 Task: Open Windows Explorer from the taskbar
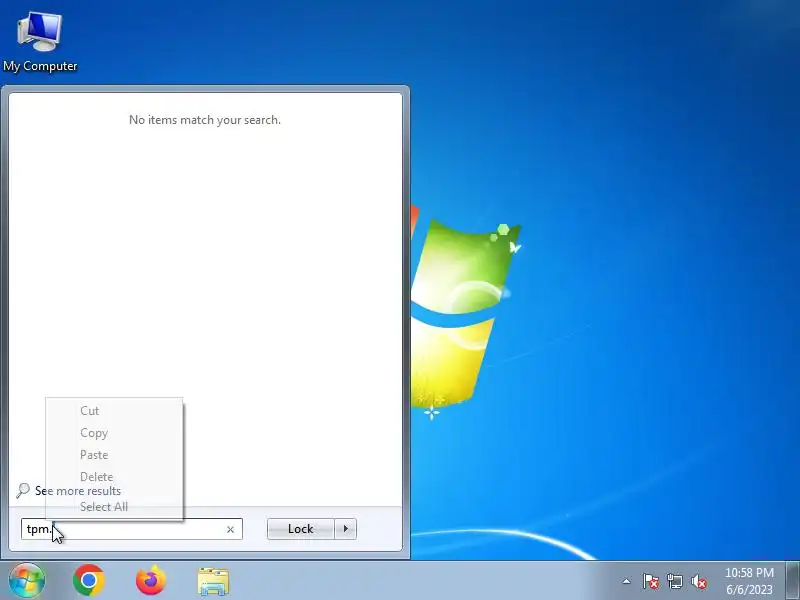(x=213, y=581)
